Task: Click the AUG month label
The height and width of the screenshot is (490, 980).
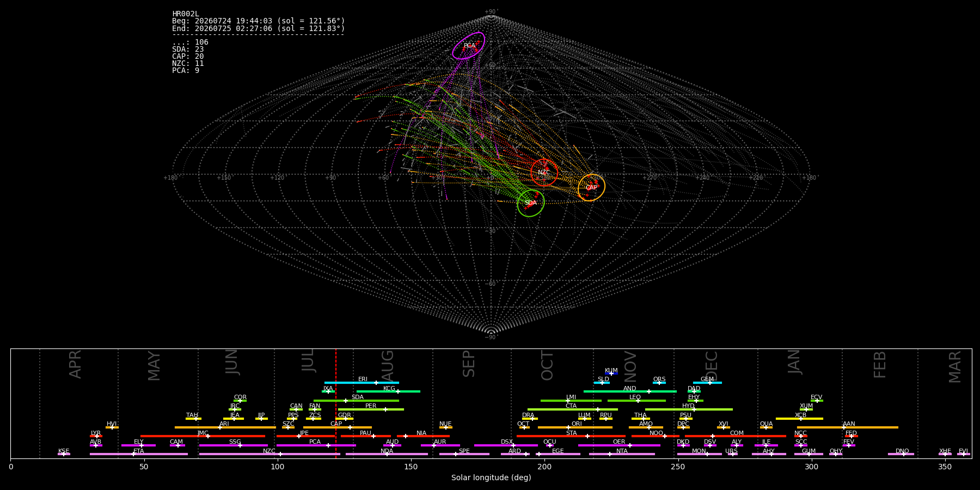Action: (388, 365)
